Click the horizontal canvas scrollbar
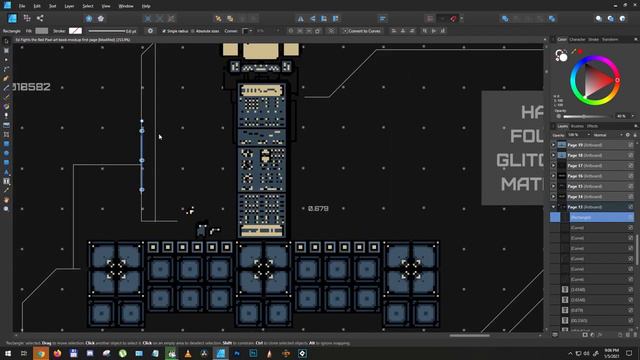 coord(469,336)
